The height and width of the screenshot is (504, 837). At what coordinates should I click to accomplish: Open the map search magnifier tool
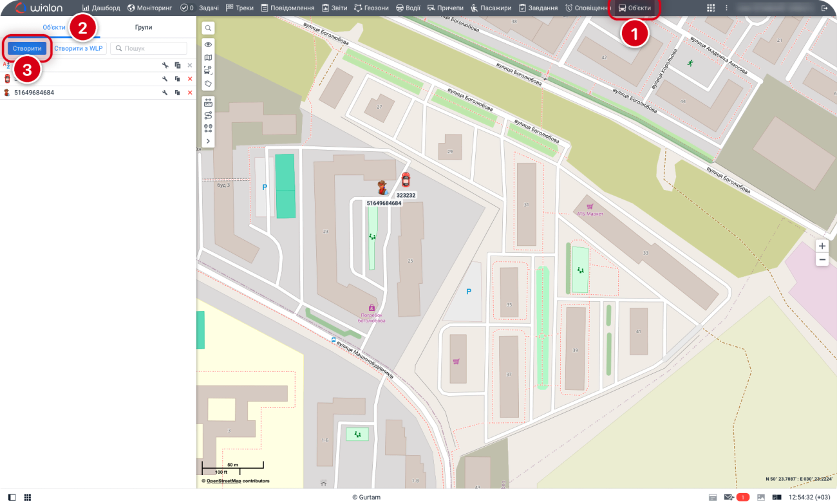(x=208, y=28)
